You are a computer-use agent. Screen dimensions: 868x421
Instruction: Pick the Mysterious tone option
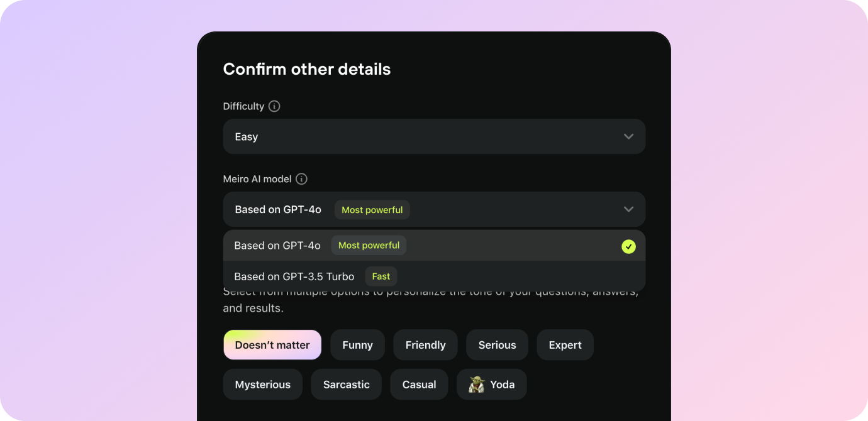(x=262, y=384)
